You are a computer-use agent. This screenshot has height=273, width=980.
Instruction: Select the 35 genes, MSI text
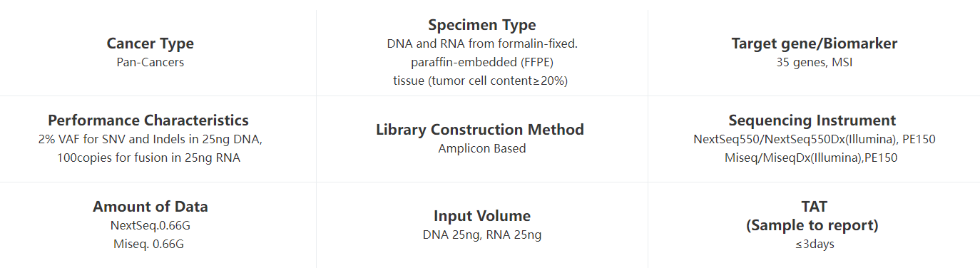[814, 62]
